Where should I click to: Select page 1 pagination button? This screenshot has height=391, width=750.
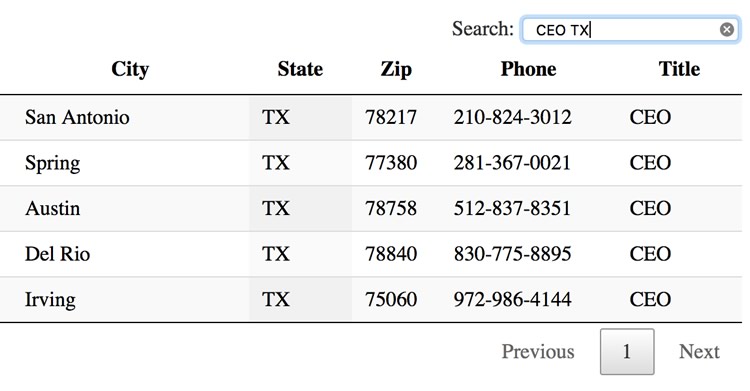click(x=627, y=352)
